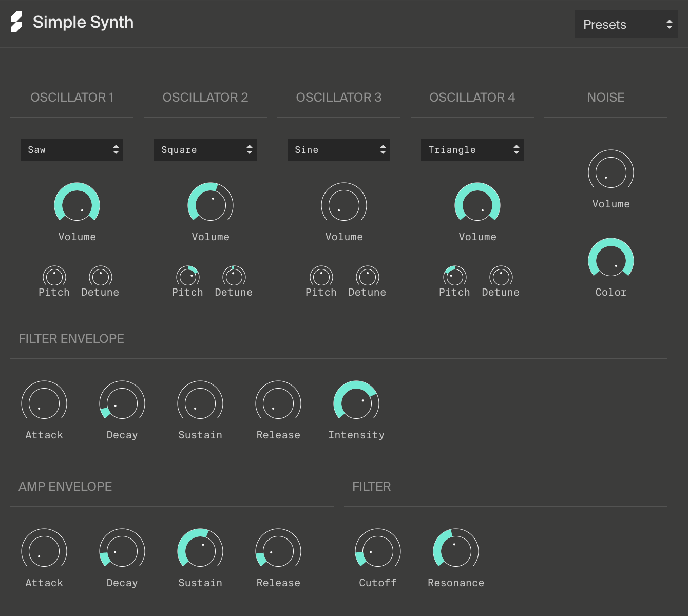Screen dimensions: 688x616
Task: Click the Filter Envelope Intensity knob
Action: pos(356,402)
